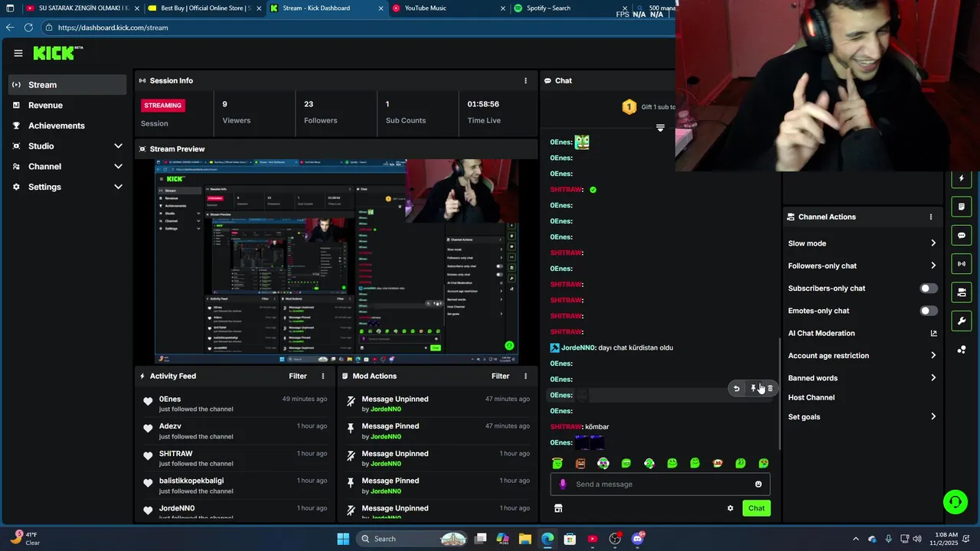Click the purple microphone icon in message box

(x=563, y=484)
